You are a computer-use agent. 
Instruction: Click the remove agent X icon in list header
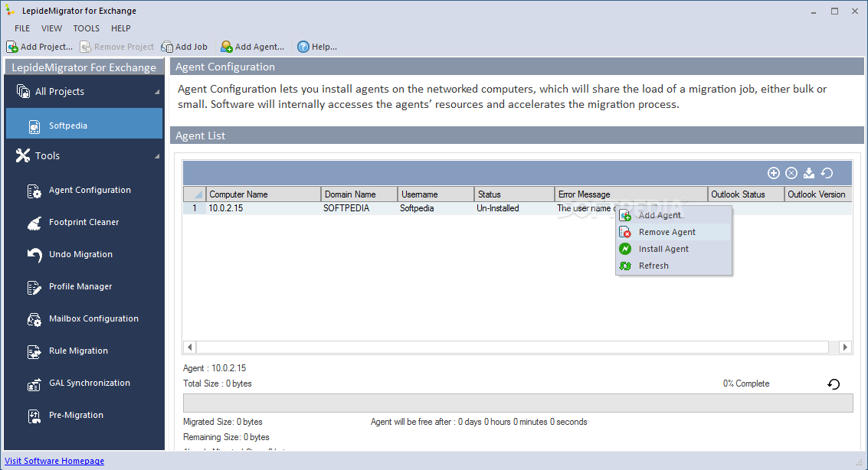791,173
